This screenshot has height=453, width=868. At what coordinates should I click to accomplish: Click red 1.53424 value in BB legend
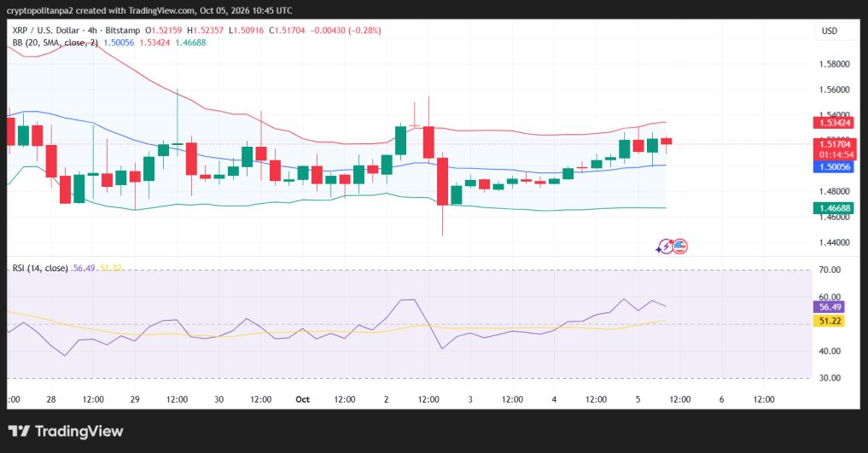154,43
